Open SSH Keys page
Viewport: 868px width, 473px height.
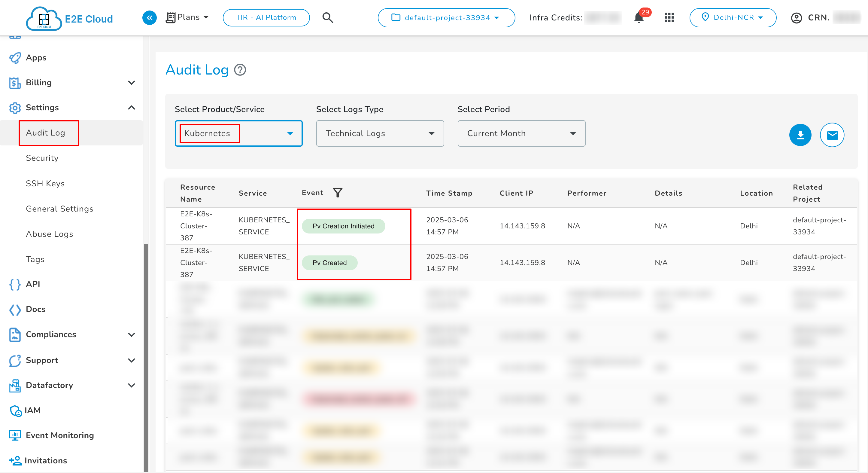(45, 183)
